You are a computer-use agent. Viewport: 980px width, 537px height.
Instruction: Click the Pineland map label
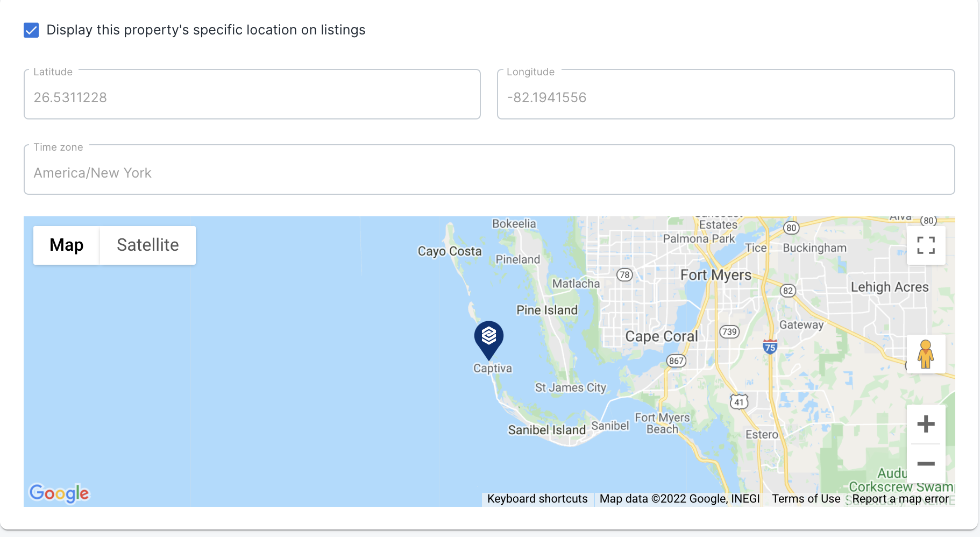pos(517,259)
